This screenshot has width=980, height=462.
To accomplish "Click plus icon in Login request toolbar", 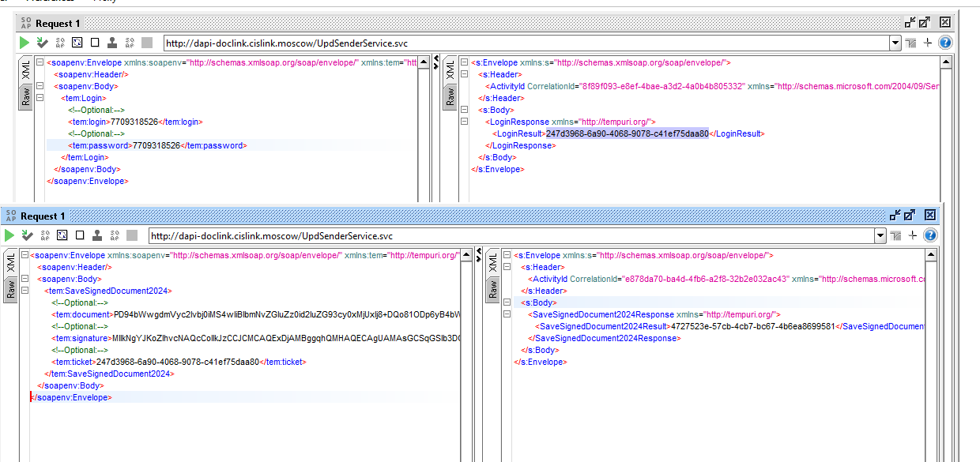I will click(928, 43).
